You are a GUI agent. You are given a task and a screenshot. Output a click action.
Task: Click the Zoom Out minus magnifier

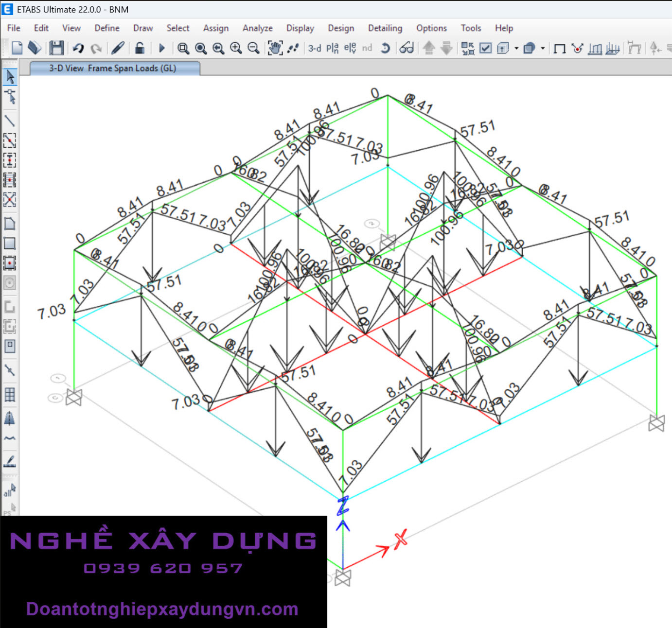(253, 48)
